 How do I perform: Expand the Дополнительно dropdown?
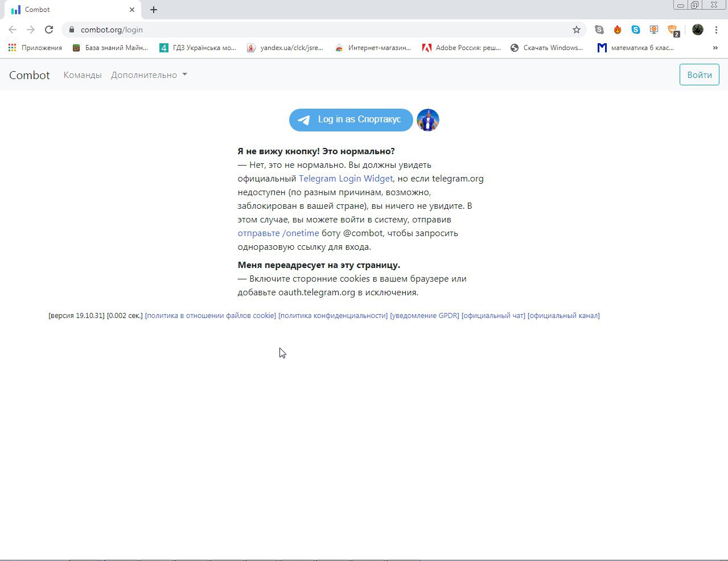149,75
